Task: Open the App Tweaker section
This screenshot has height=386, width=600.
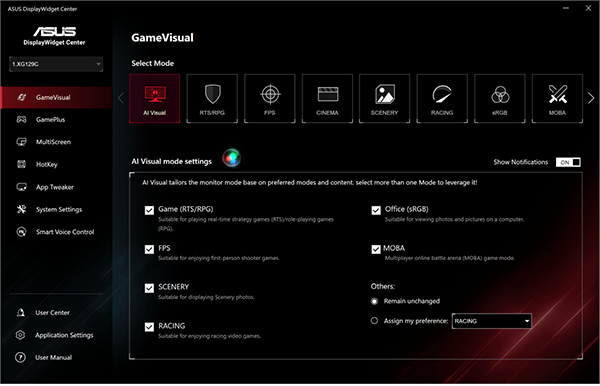Action: pos(56,187)
